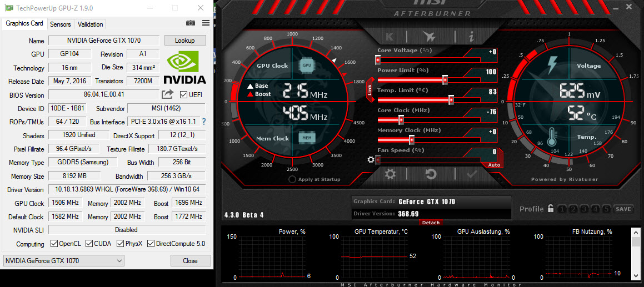The height and width of the screenshot is (287, 644).
Task: Click the Core Voltage slider handle
Action: point(378,60)
